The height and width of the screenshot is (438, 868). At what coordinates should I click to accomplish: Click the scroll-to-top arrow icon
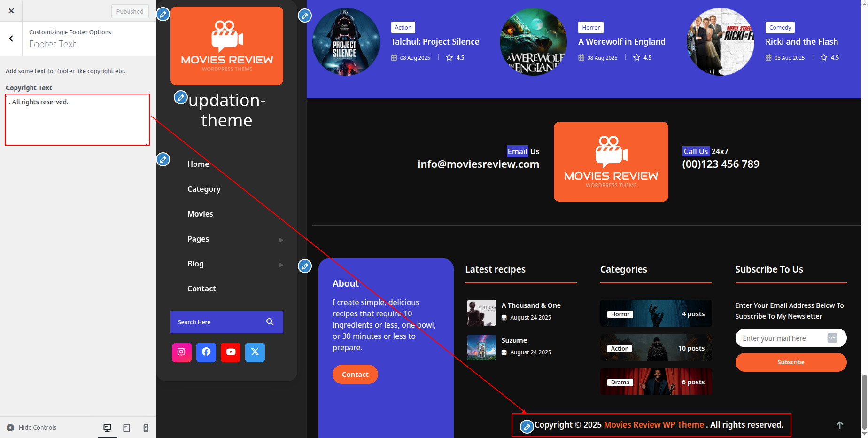(x=840, y=425)
